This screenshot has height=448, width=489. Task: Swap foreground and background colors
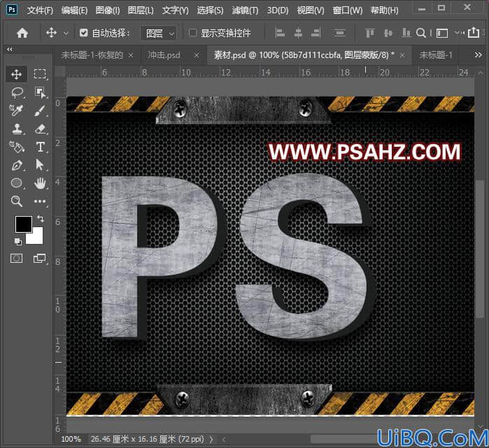41,219
